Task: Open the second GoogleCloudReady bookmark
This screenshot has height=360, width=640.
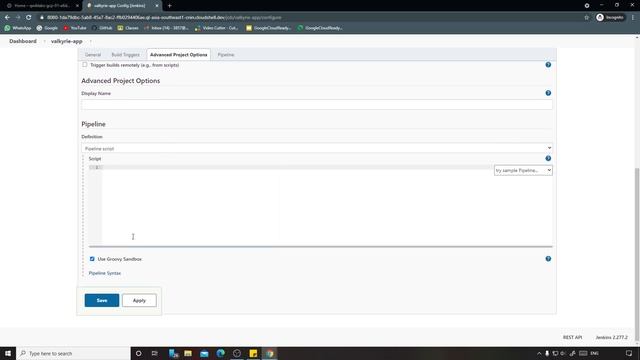Action: 320,28
